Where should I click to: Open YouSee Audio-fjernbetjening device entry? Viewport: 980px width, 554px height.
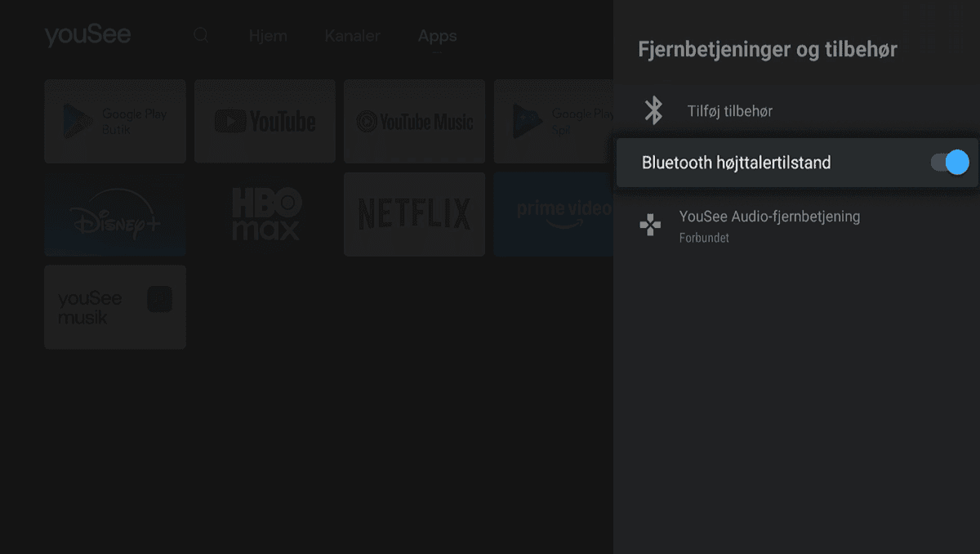point(796,226)
